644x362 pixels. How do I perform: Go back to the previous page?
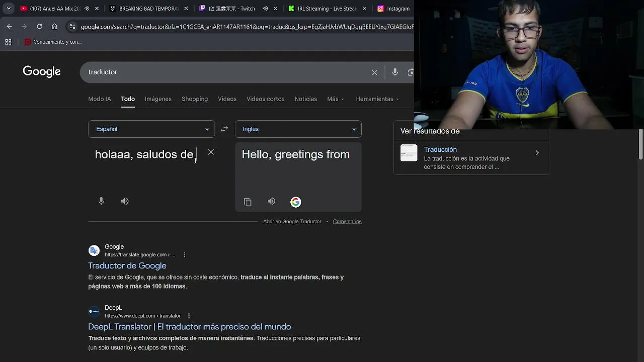[x=10, y=27]
